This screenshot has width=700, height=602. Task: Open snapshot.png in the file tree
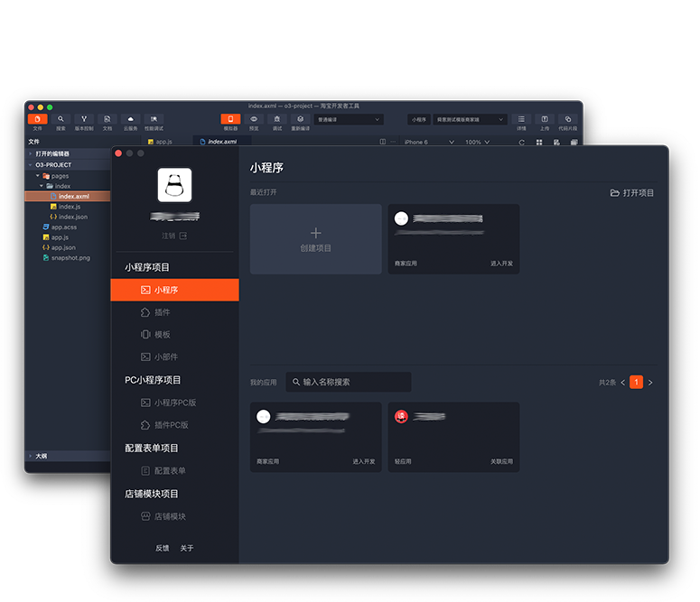tap(68, 258)
